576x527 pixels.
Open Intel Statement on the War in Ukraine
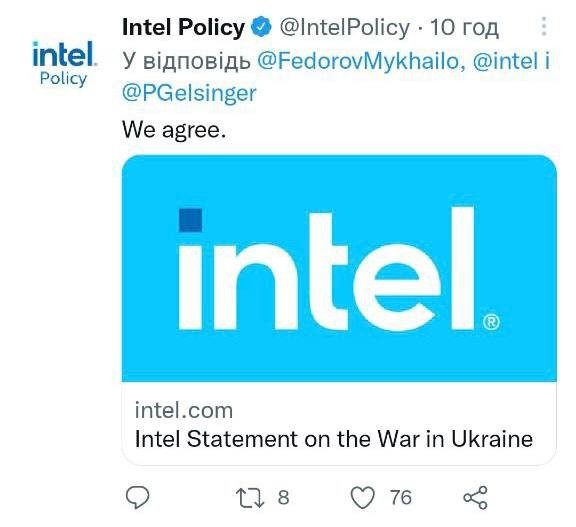point(334,439)
